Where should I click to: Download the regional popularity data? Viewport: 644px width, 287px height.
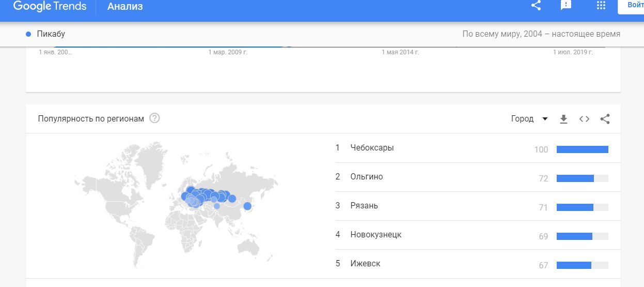563,119
